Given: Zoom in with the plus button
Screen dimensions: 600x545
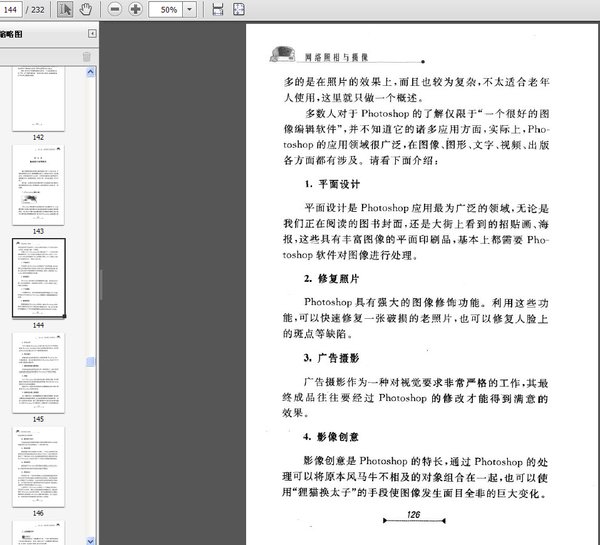Looking at the screenshot, I should [135, 9].
